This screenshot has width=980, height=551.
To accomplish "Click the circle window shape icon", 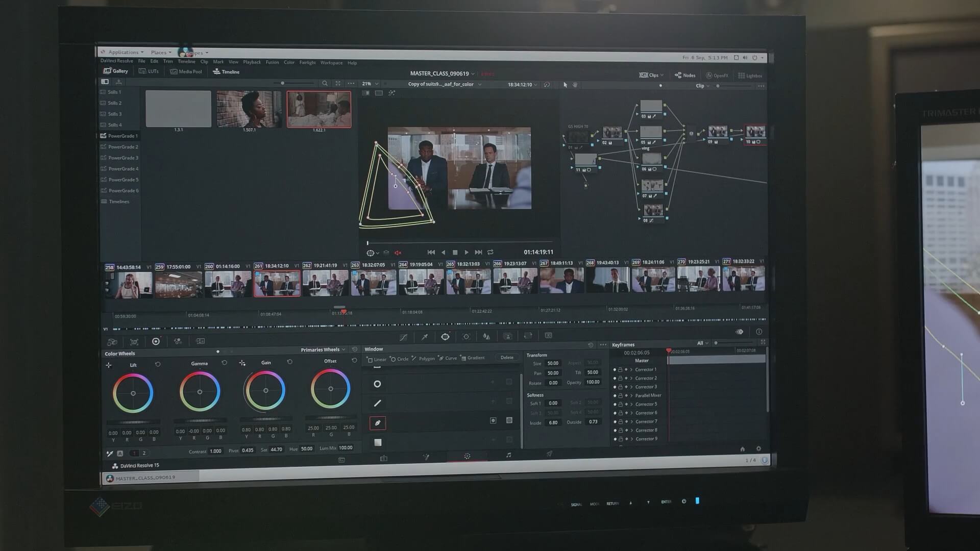I will tap(377, 384).
